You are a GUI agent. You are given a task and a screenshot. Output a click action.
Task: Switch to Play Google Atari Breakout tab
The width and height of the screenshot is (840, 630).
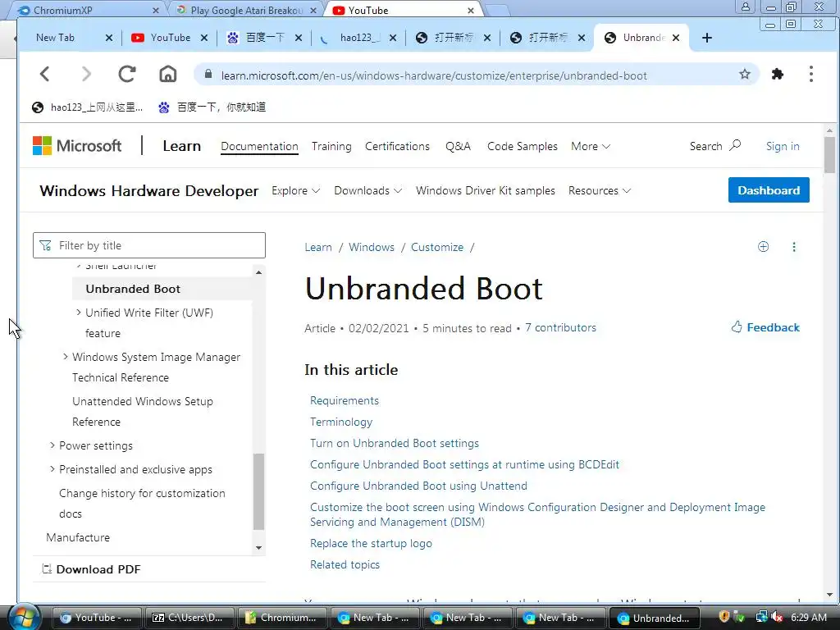click(x=246, y=10)
